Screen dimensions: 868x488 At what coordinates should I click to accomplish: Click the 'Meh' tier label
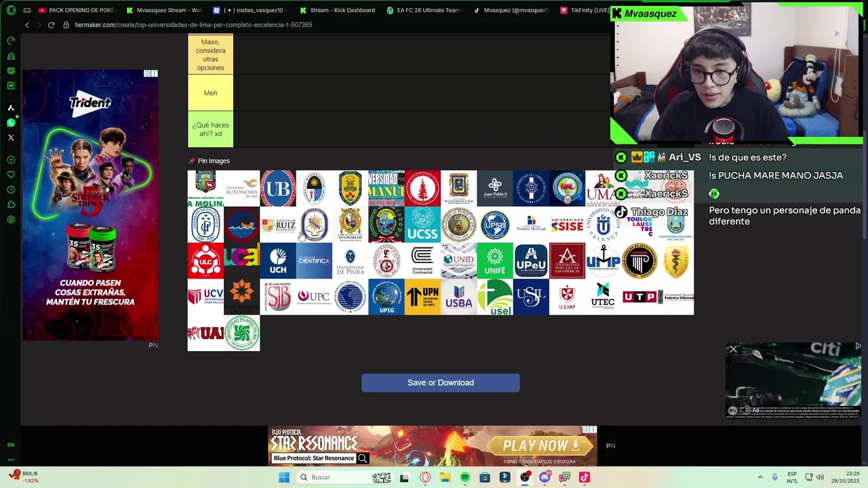click(210, 93)
